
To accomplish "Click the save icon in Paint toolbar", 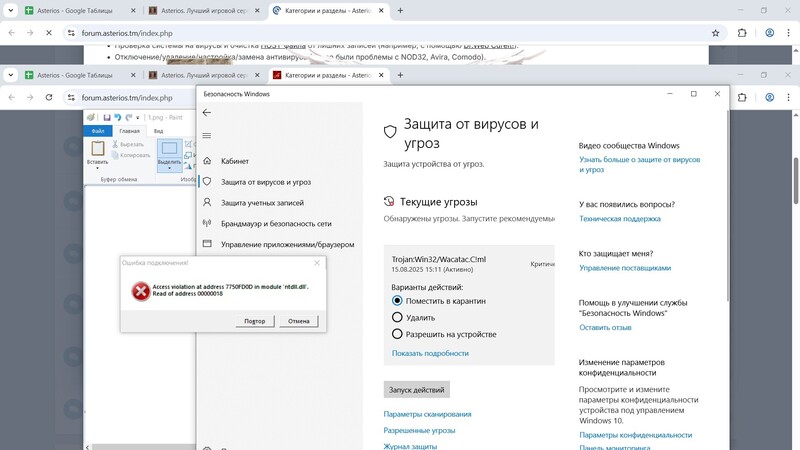I will [x=106, y=117].
